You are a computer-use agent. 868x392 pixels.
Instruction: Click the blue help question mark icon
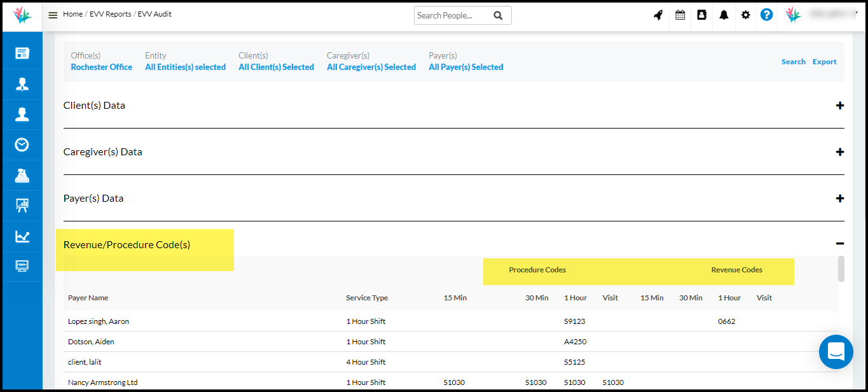coord(767,15)
